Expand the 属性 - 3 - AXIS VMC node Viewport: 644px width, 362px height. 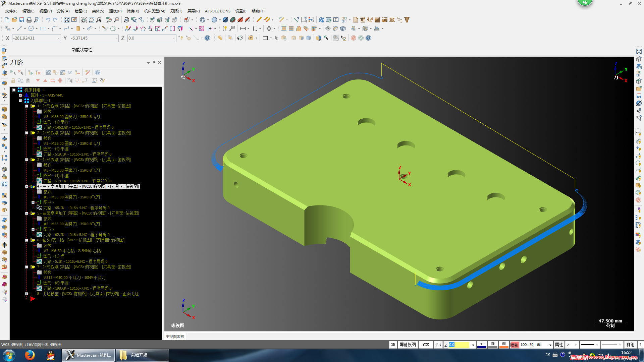point(20,95)
